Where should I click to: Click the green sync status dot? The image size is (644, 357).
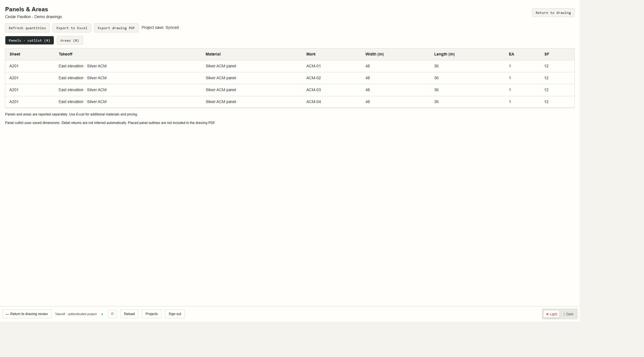point(102,314)
